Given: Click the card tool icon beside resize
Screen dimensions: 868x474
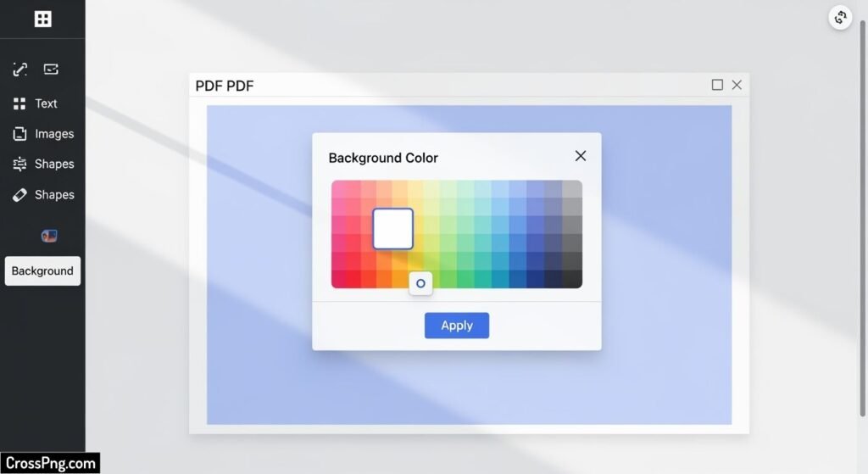Looking at the screenshot, I should click(51, 70).
